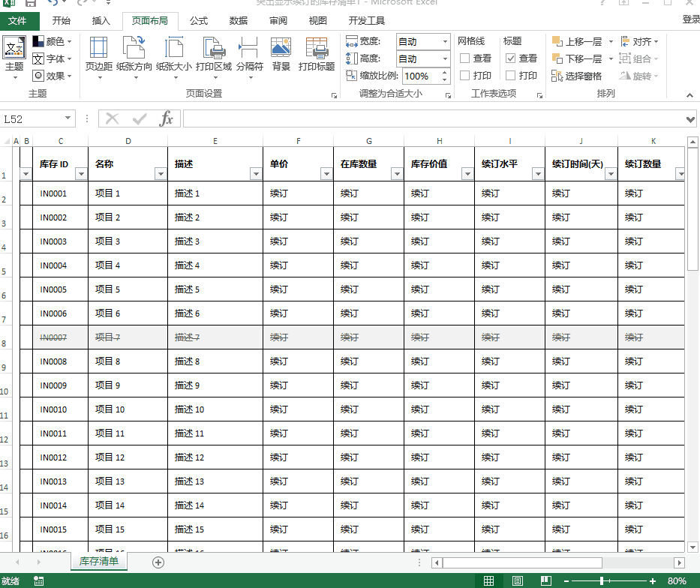Open the 颜色 theme colors dropdown

[x=53, y=41]
